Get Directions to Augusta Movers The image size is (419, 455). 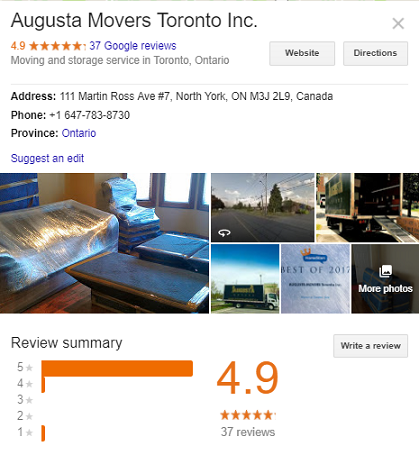pyautogui.click(x=375, y=53)
